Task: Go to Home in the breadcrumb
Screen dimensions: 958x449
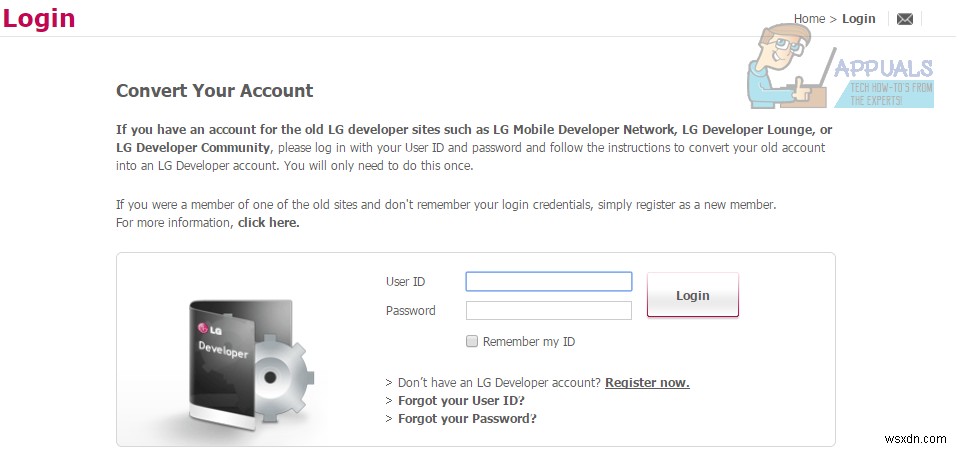Action: point(809,19)
